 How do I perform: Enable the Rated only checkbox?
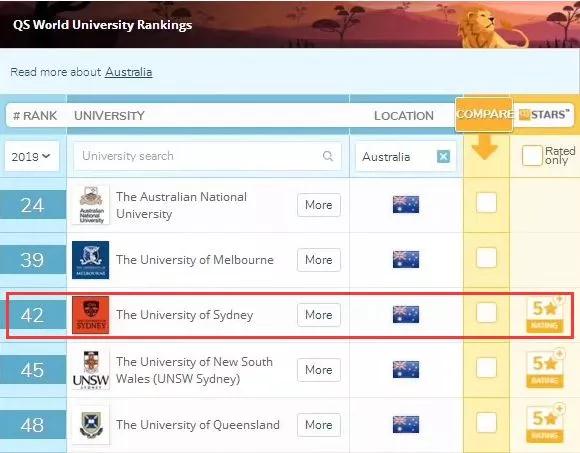coord(532,155)
